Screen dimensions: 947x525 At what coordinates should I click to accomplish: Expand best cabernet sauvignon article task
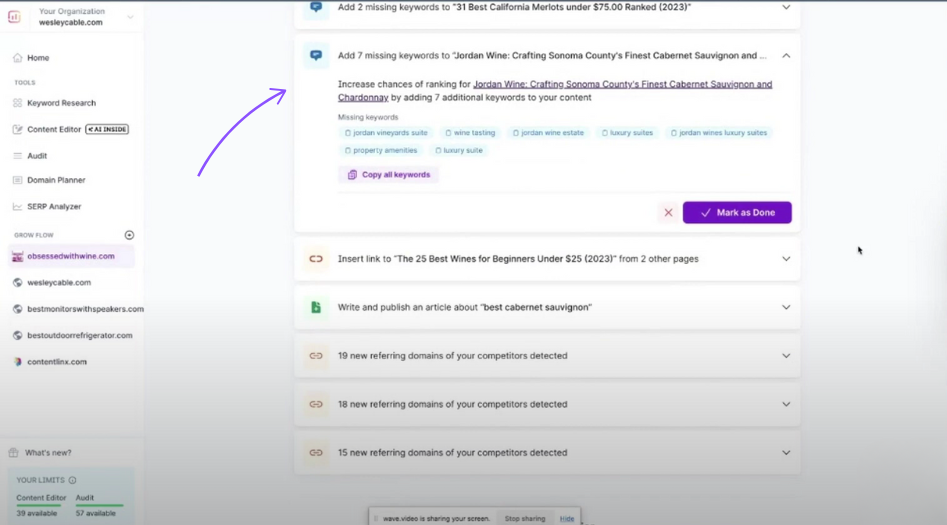786,307
